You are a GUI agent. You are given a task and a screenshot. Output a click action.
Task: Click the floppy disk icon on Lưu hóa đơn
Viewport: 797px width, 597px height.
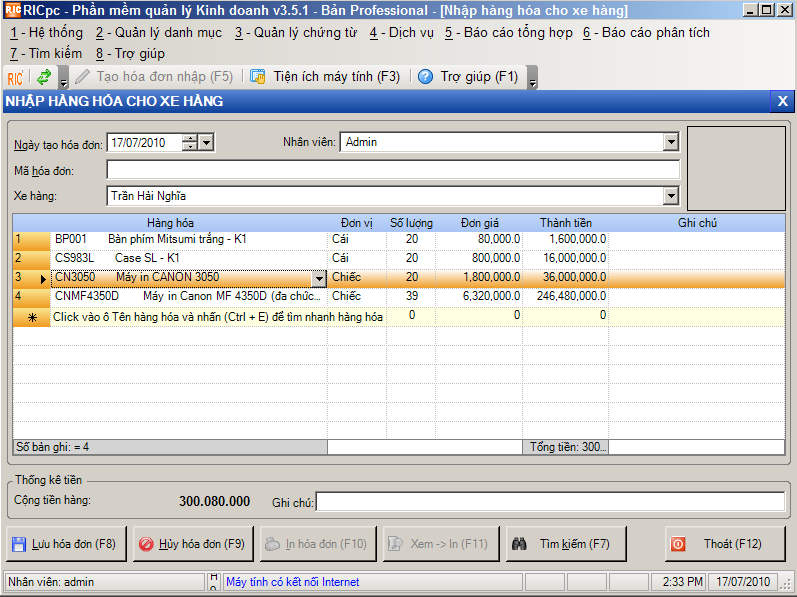point(19,544)
